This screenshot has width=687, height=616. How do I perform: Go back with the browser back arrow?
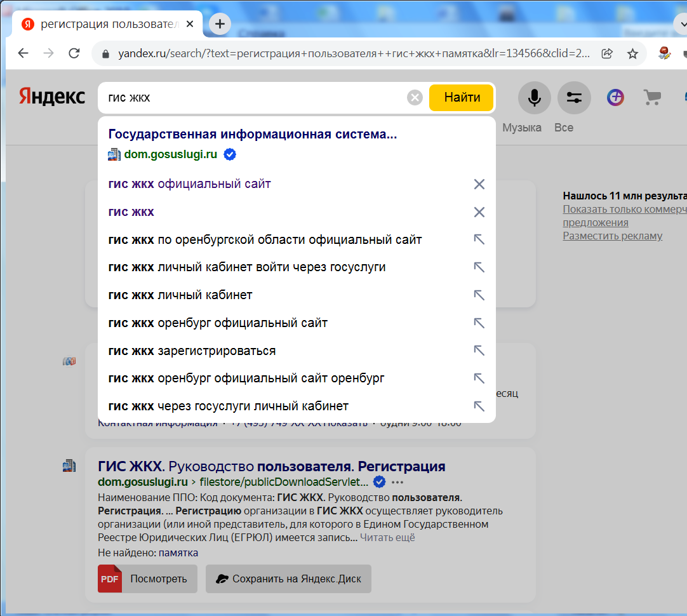point(23,53)
